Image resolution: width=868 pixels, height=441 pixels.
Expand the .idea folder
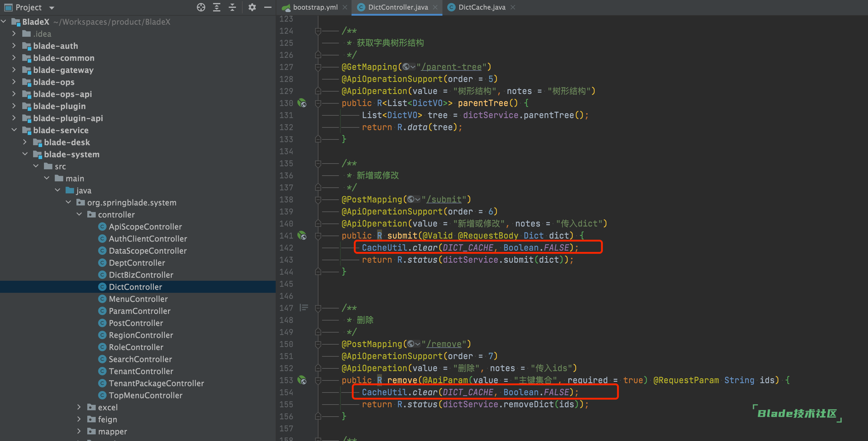click(14, 33)
